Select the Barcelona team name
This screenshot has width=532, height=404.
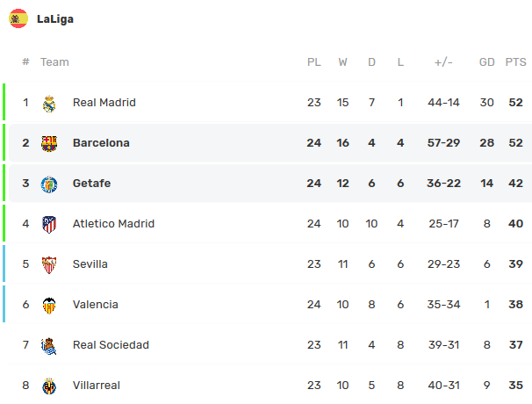pos(101,143)
